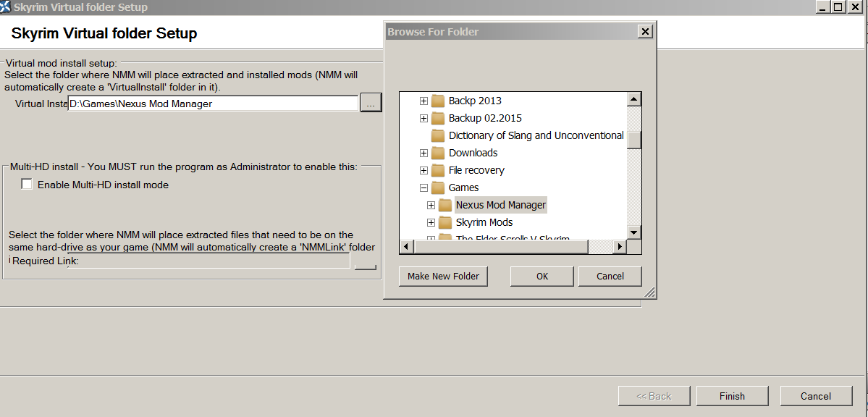Cancel the Browse For Folder dialog
The width and height of the screenshot is (868, 417).
(610, 276)
